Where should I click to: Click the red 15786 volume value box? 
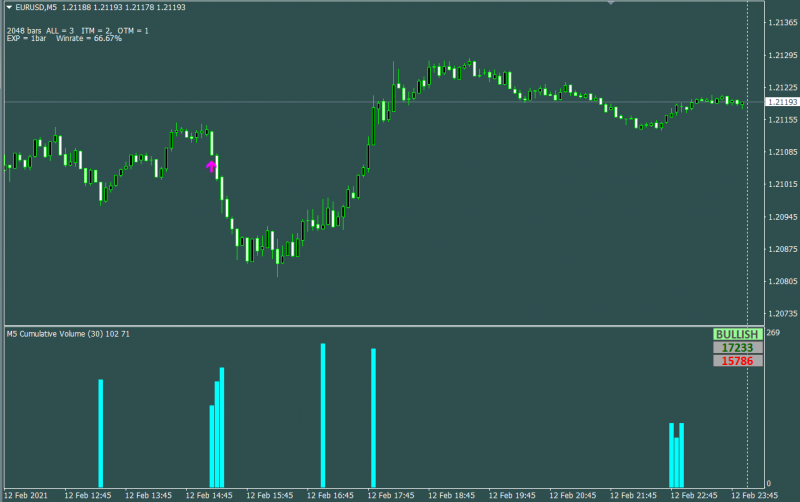click(x=737, y=361)
